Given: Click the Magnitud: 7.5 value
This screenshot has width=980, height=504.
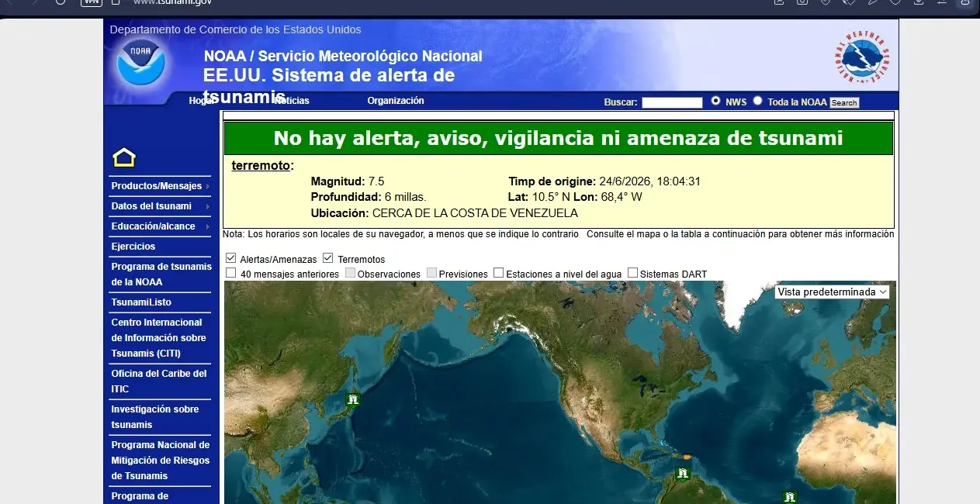Looking at the screenshot, I should tap(348, 181).
